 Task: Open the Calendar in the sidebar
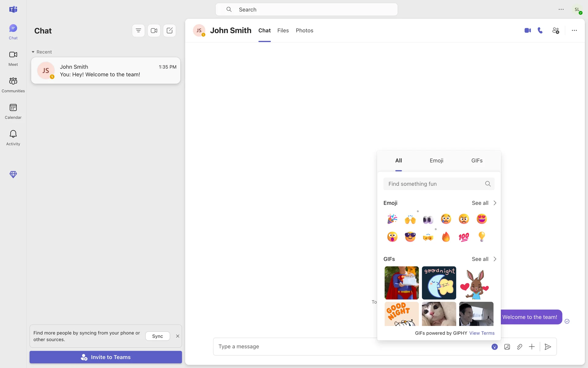coord(13,111)
